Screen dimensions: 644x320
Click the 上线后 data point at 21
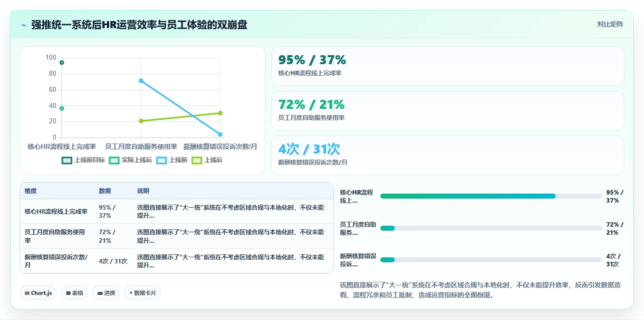tap(141, 121)
